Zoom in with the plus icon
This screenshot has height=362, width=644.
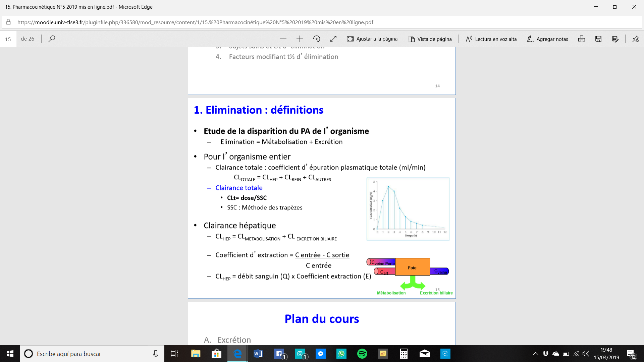(300, 39)
